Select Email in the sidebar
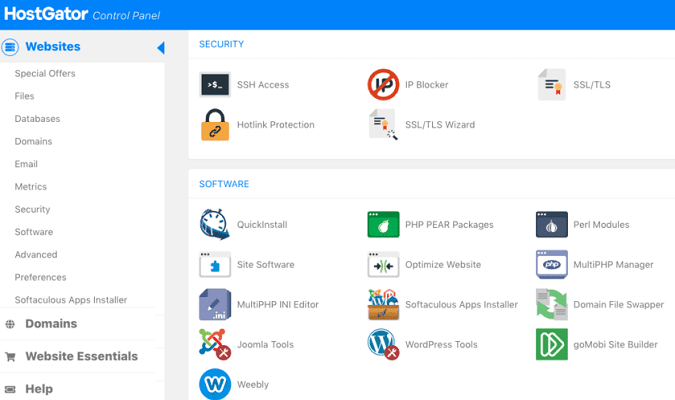675x400 pixels. tap(26, 164)
